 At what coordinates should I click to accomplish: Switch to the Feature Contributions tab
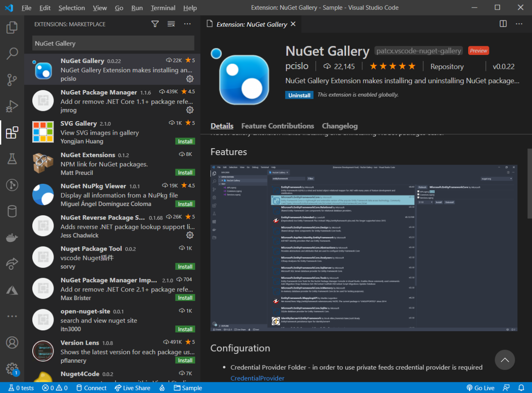pyautogui.click(x=277, y=126)
